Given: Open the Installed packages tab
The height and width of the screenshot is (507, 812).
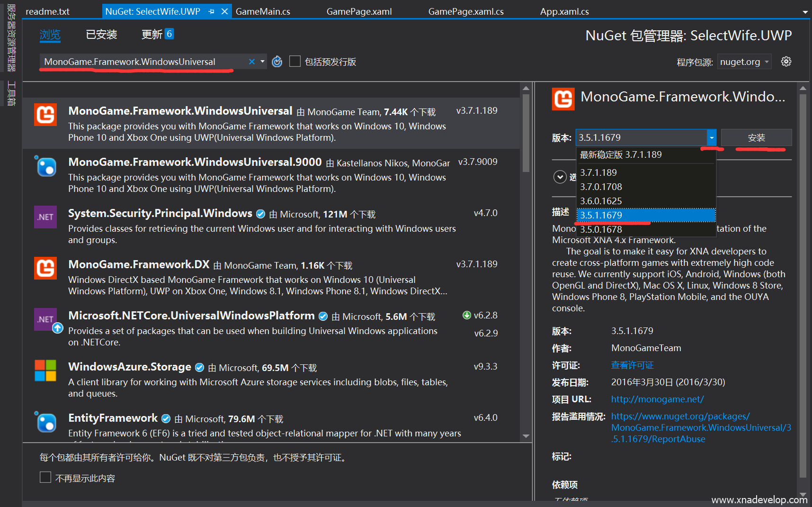Looking at the screenshot, I should 101,35.
